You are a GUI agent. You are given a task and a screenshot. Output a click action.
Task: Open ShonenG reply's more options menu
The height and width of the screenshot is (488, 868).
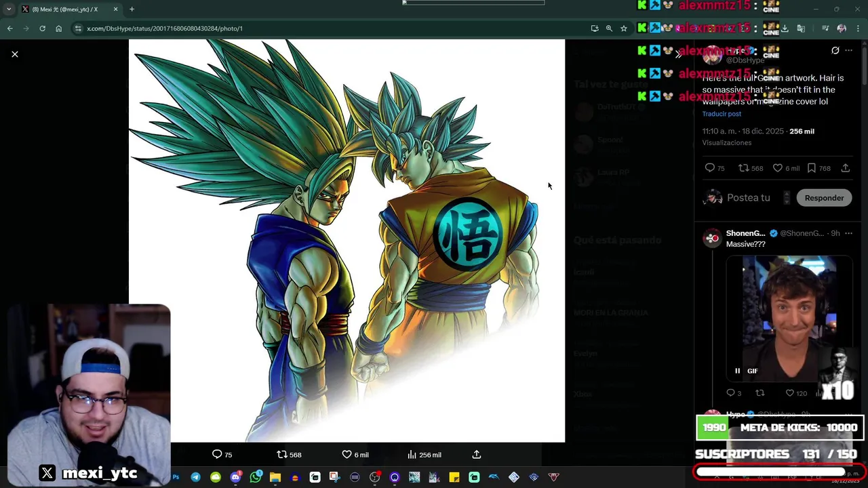point(849,233)
